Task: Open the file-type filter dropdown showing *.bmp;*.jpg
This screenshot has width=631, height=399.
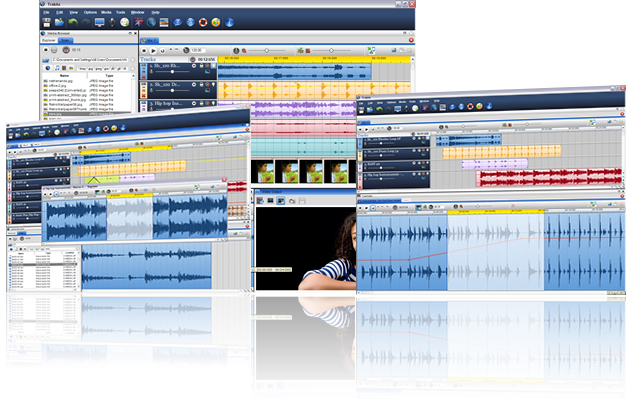Action: pos(132,68)
